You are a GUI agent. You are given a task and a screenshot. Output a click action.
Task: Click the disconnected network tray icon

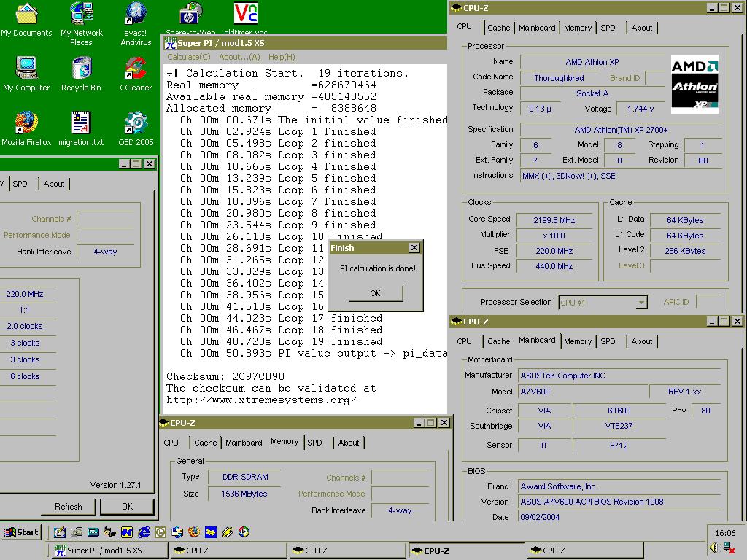[728, 548]
